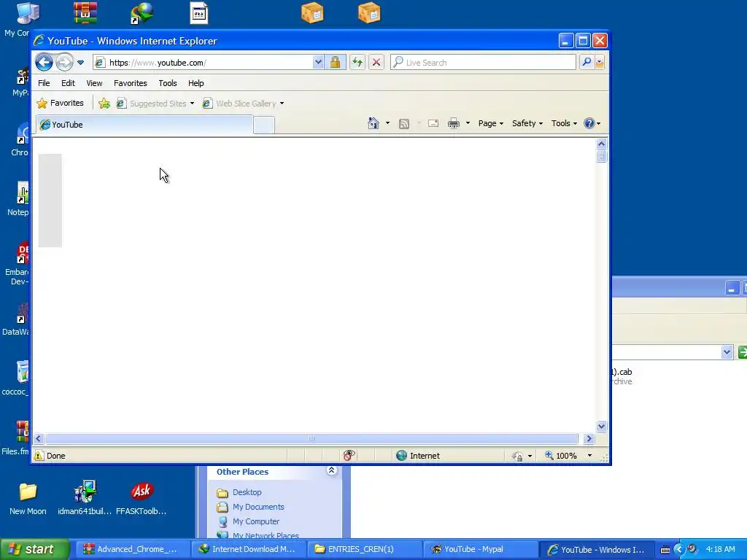Expand Print options dropdown arrow
This screenshot has height=560, width=747.
(x=468, y=123)
